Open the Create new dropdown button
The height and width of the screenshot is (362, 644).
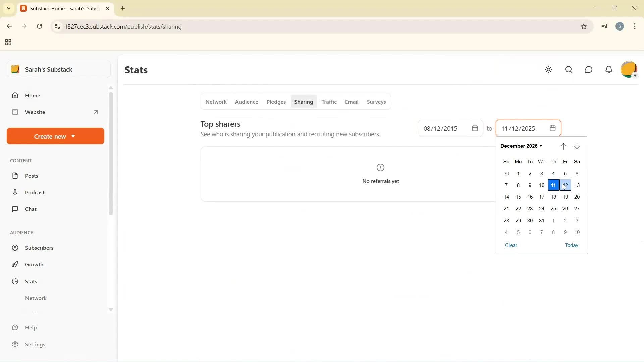55,136
